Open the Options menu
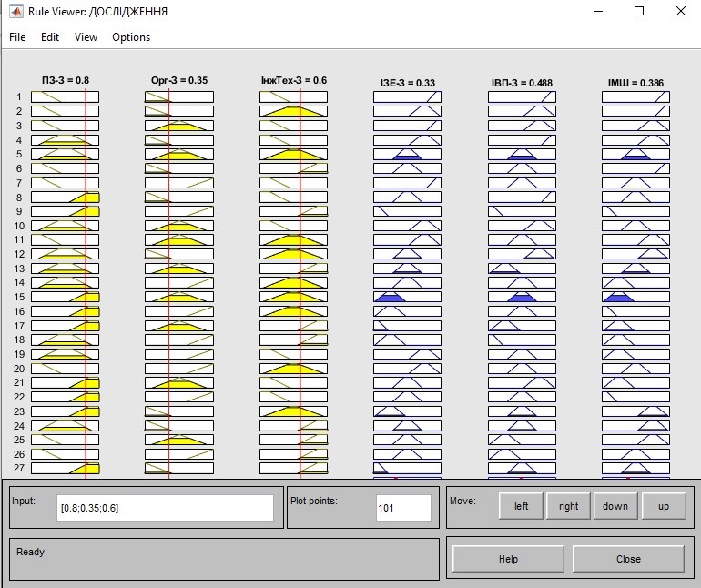The width and height of the screenshot is (701, 588). (x=131, y=37)
